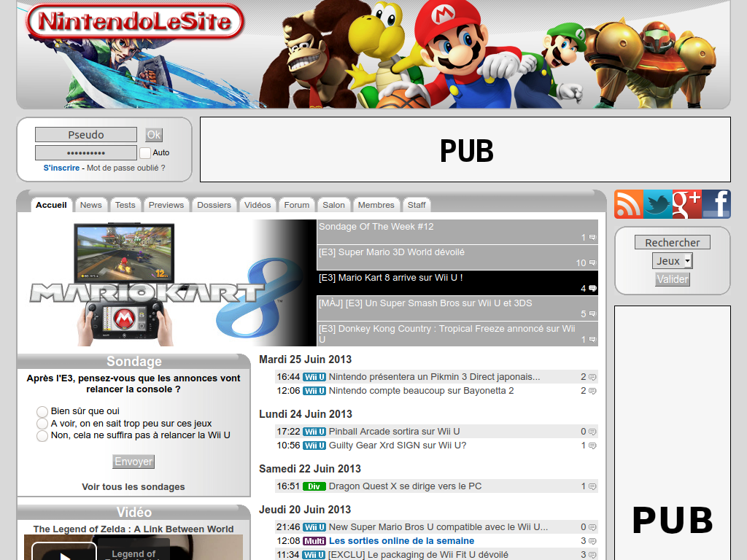Open the Twitter bird icon
The image size is (747, 560).
(658, 204)
